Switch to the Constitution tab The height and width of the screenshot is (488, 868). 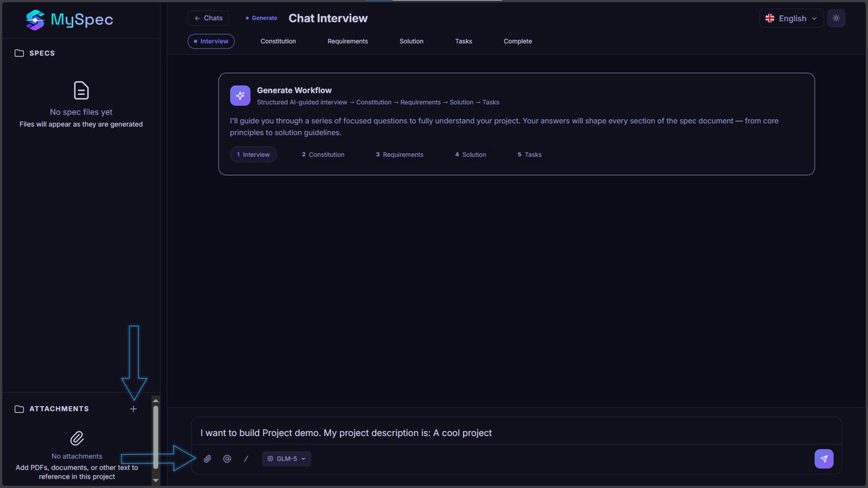(278, 41)
